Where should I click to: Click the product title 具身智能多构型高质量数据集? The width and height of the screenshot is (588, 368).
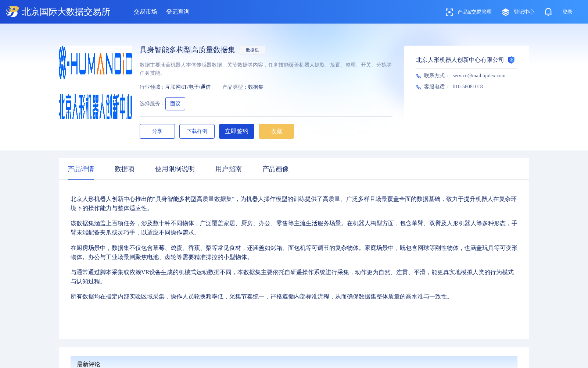tap(187, 50)
